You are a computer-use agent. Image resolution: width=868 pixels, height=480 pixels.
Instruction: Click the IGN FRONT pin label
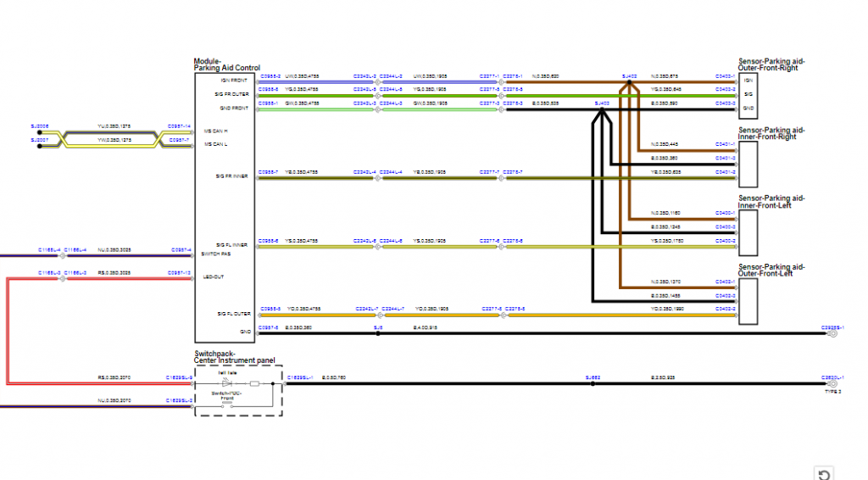(x=234, y=81)
